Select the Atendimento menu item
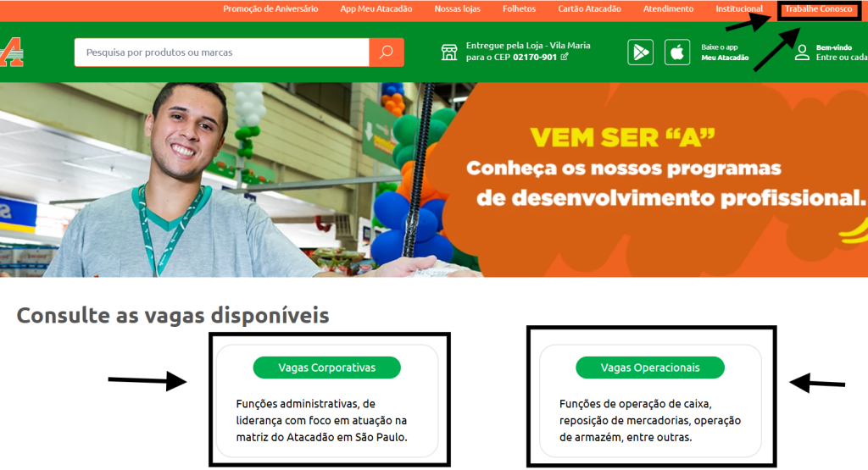 point(668,8)
